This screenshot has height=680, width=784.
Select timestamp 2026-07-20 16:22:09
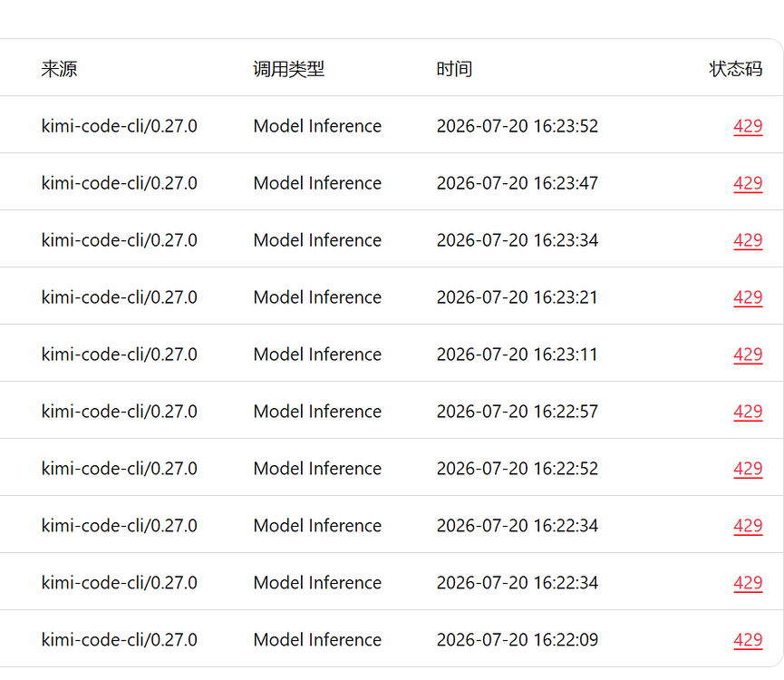(517, 639)
